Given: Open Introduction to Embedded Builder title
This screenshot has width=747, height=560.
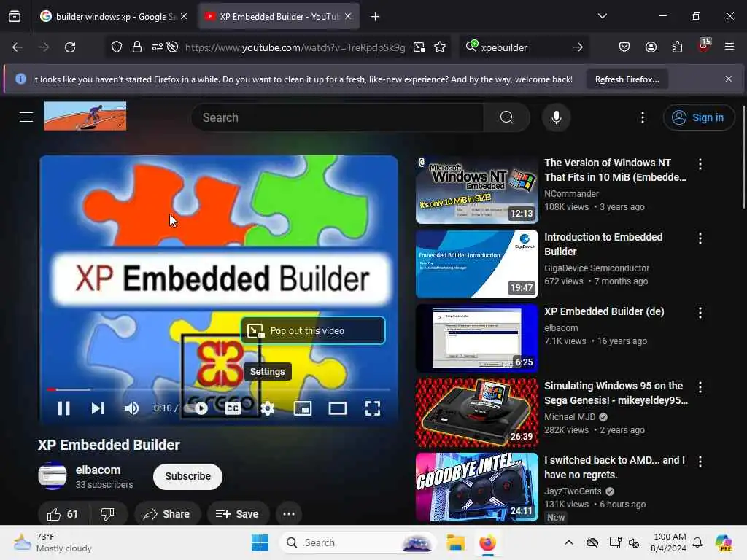Looking at the screenshot, I should [603, 244].
